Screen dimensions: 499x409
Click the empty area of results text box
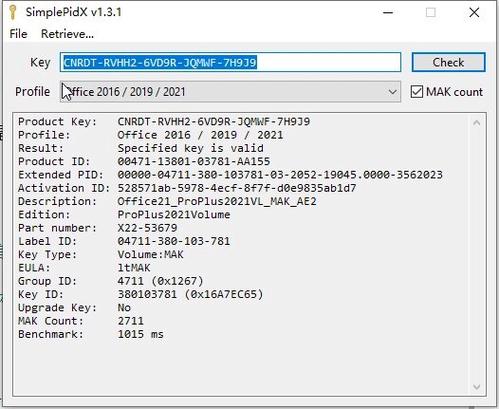pos(240,367)
